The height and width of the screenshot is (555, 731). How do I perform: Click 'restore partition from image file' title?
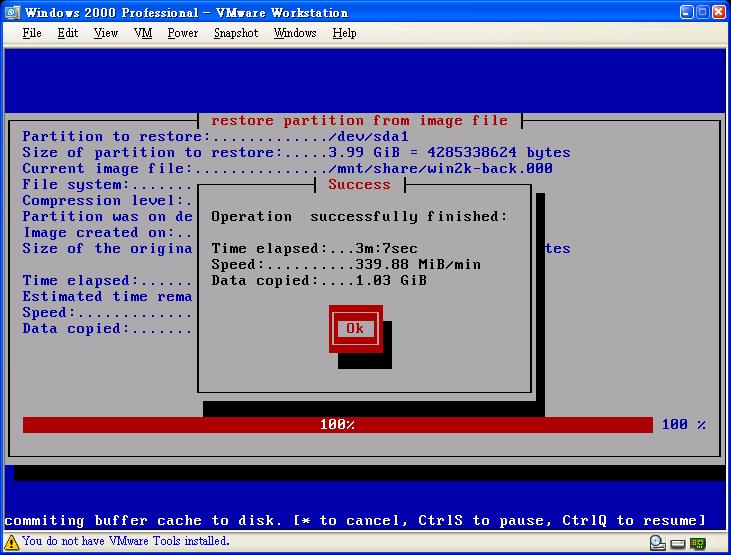[x=359, y=121]
